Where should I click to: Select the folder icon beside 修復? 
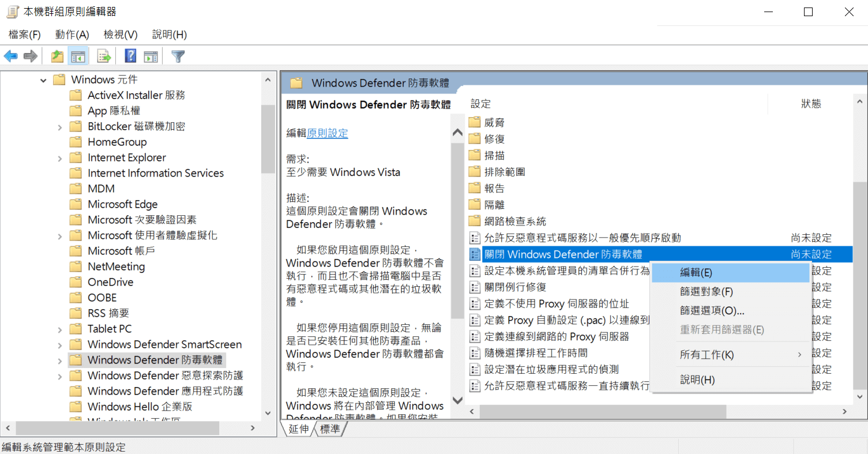point(475,139)
